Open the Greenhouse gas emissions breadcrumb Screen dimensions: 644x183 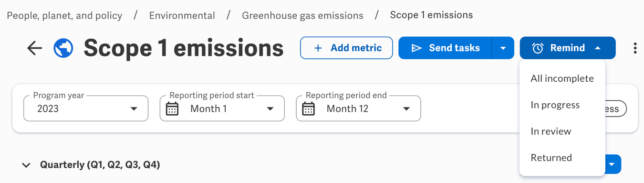click(x=302, y=16)
